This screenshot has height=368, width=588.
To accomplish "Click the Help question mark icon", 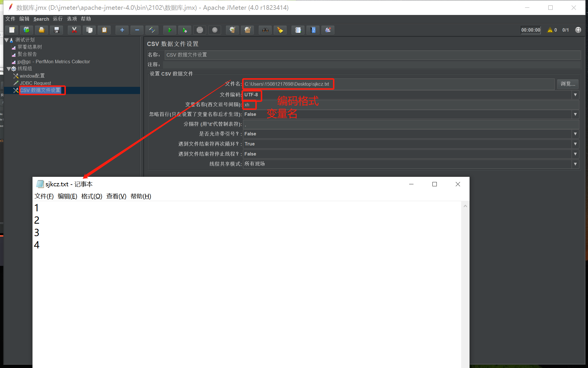I will [313, 30].
